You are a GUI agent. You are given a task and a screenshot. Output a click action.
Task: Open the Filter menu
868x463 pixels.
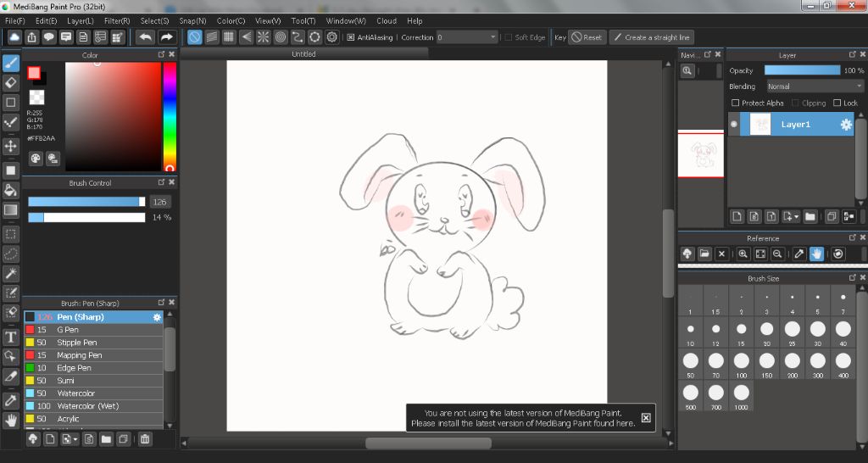[x=117, y=20]
